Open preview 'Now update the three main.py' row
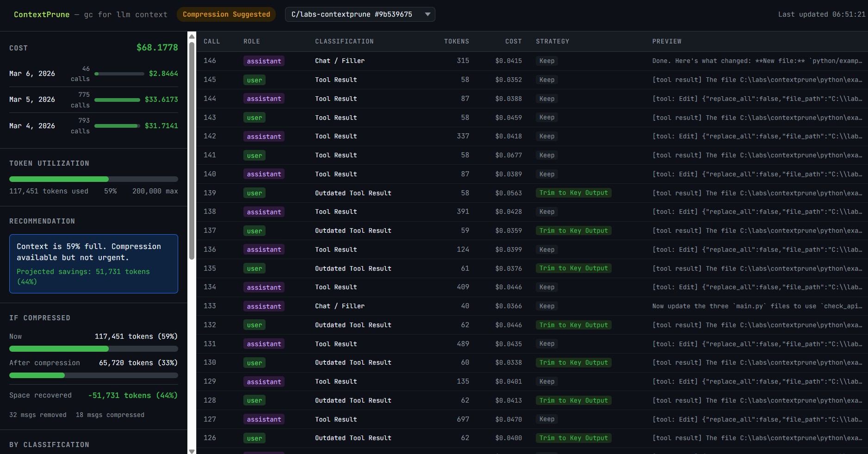This screenshot has width=868, height=454. 757,306
